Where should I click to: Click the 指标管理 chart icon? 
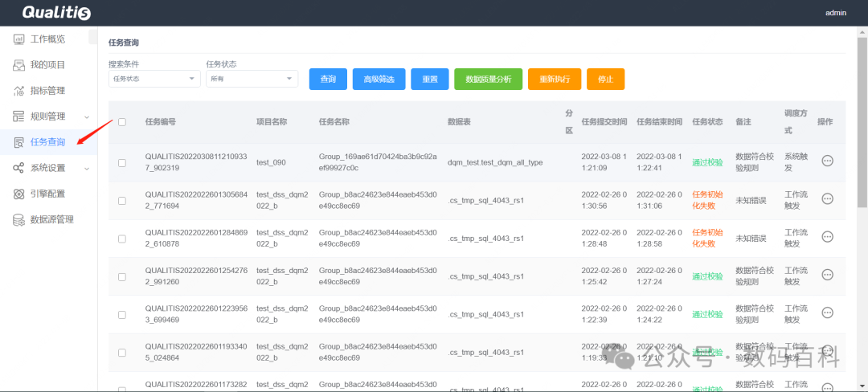(x=18, y=91)
